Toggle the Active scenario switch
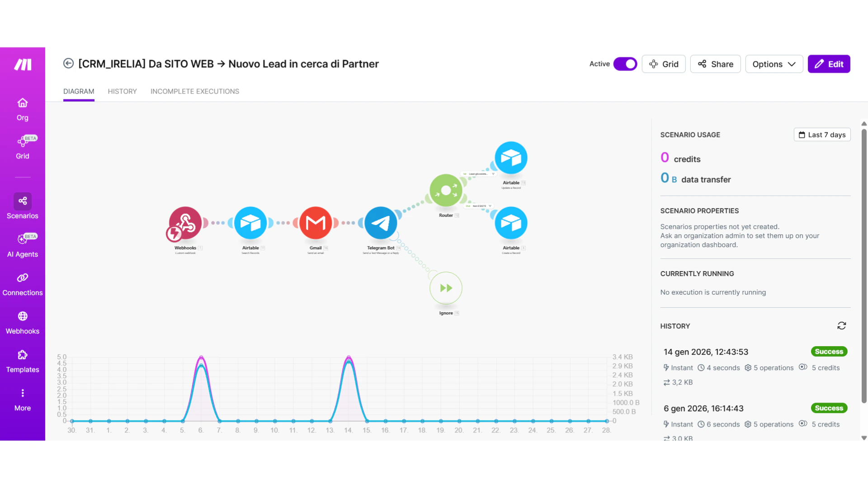The height and width of the screenshot is (488, 868). click(625, 64)
